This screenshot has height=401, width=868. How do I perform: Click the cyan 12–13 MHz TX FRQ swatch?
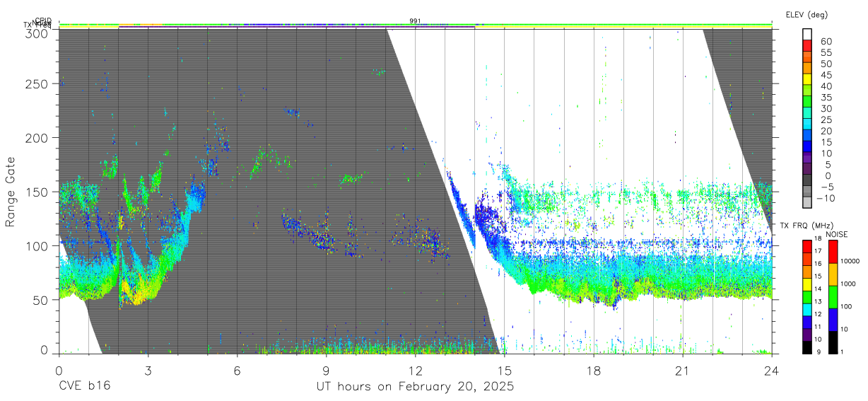(807, 309)
